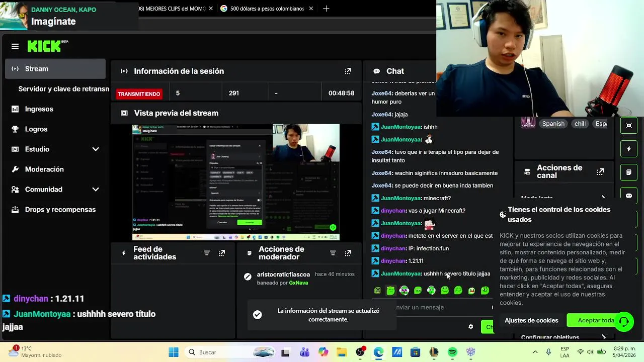Viewport: 644px width, 362px height.
Task: Show hidden system tray icons
Action: click(535, 352)
